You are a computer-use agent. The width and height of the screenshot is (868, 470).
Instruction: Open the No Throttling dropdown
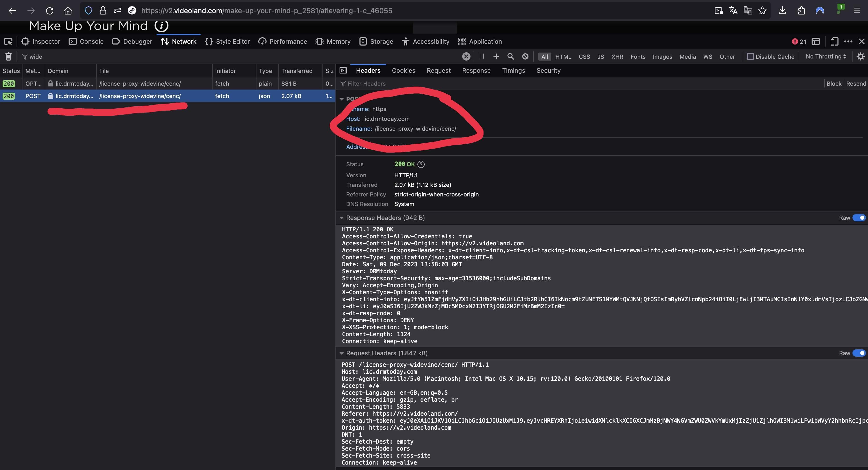click(826, 57)
